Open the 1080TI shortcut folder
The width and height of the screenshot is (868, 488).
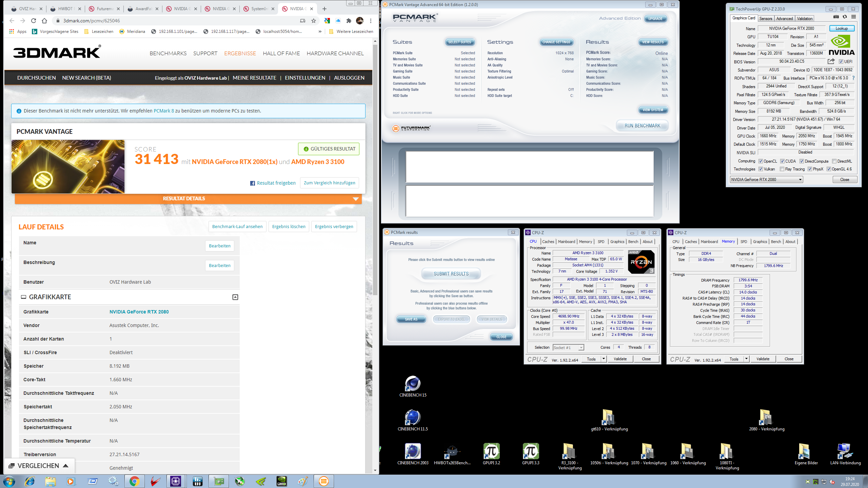[x=727, y=456]
